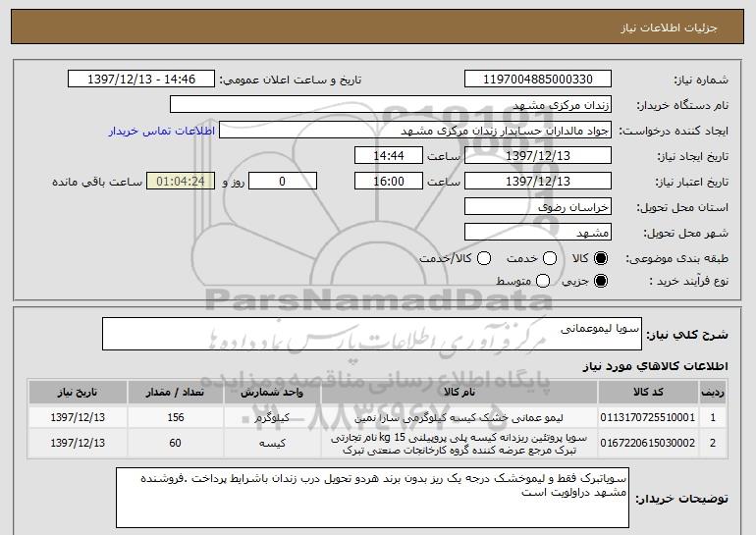Click the کد کالا column header

[x=648, y=393]
